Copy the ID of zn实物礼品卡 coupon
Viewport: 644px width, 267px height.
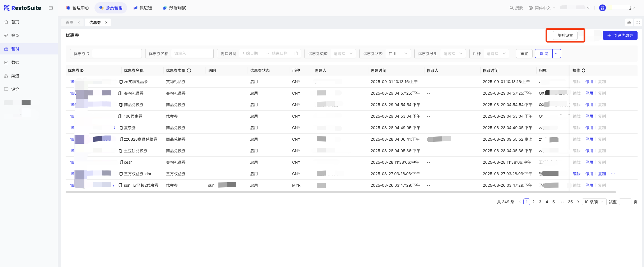coord(121,82)
